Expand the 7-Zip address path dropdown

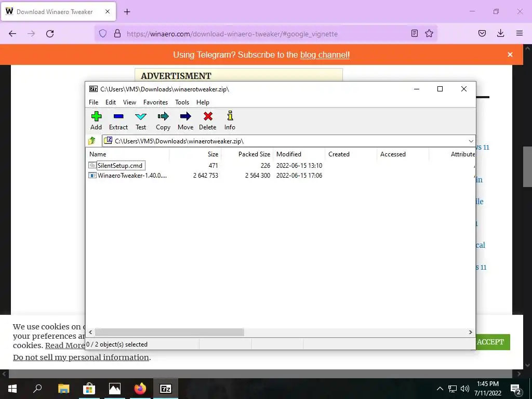[x=471, y=141]
